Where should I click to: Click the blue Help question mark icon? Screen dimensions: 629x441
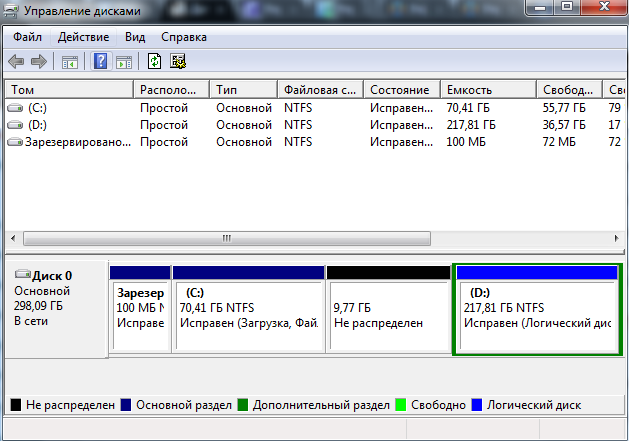pyautogui.click(x=101, y=61)
